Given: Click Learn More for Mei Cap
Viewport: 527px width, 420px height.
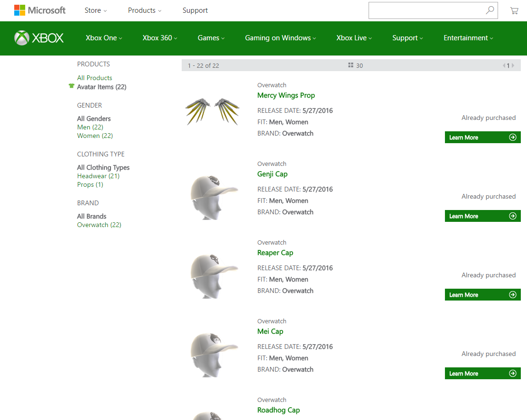Looking at the screenshot, I should pyautogui.click(x=482, y=373).
